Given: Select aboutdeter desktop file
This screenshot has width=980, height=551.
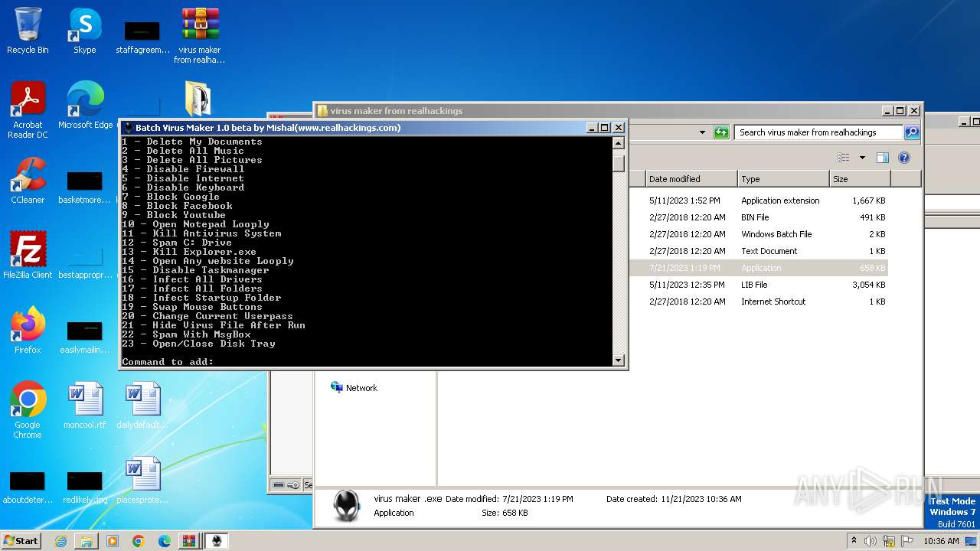Looking at the screenshot, I should tap(28, 487).
